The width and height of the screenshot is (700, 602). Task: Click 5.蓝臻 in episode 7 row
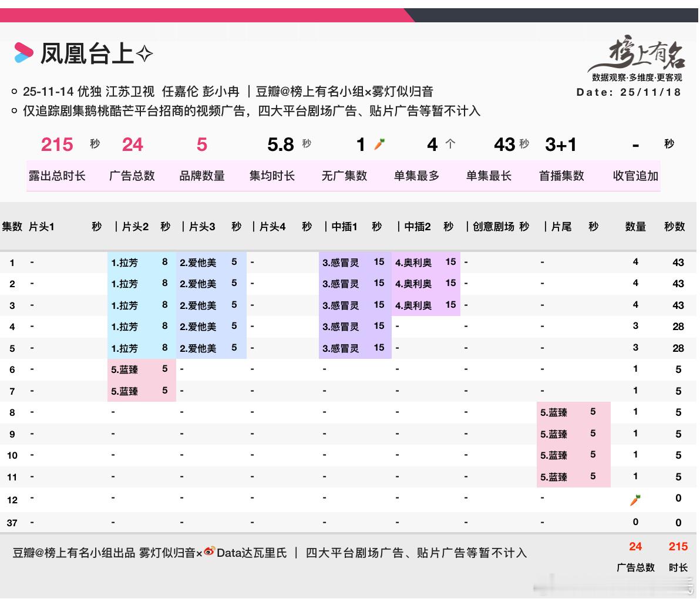pos(124,391)
